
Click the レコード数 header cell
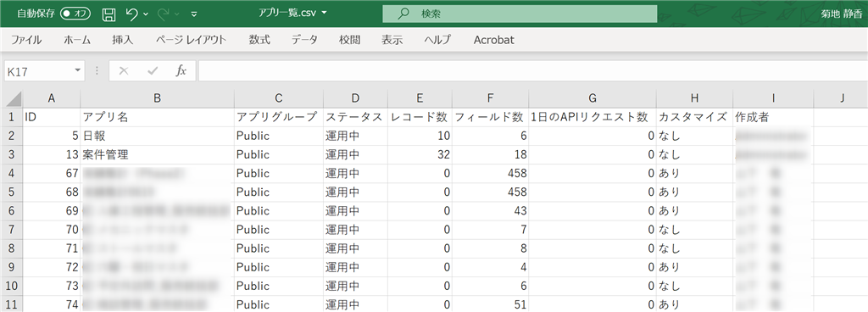coord(420,117)
